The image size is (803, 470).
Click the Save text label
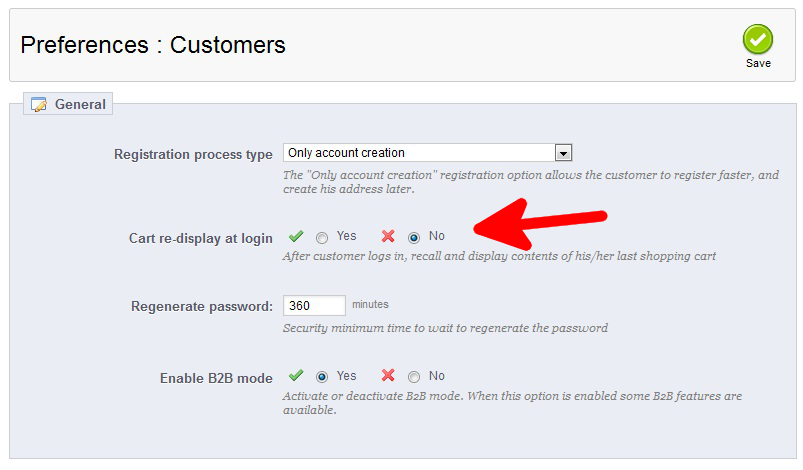[x=758, y=64]
